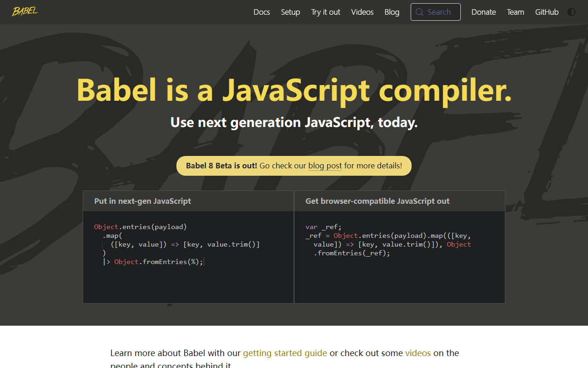Click the videos link in paragraph
The height and width of the screenshot is (368, 588).
point(418,353)
